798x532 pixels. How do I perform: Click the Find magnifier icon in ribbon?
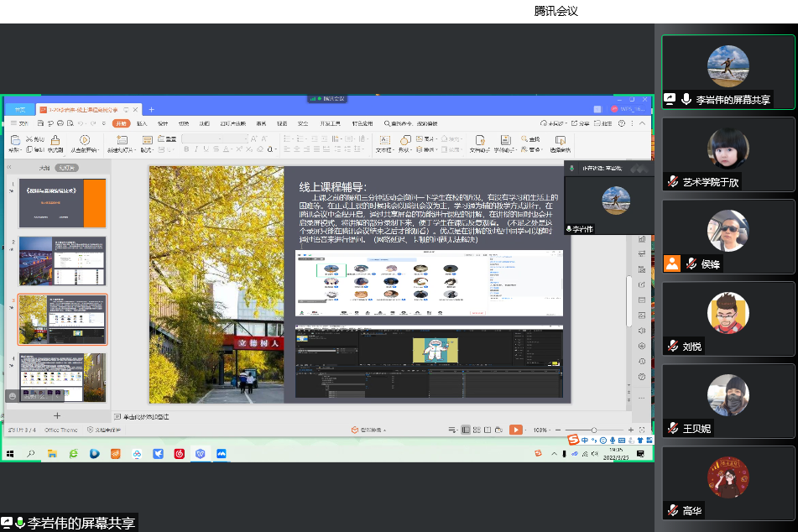click(524, 138)
